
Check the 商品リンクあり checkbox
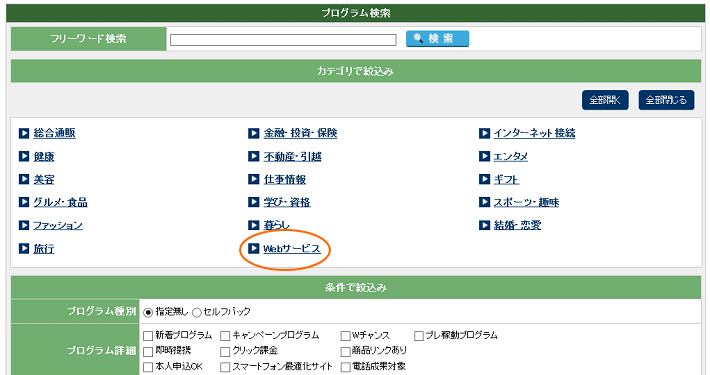tap(345, 351)
